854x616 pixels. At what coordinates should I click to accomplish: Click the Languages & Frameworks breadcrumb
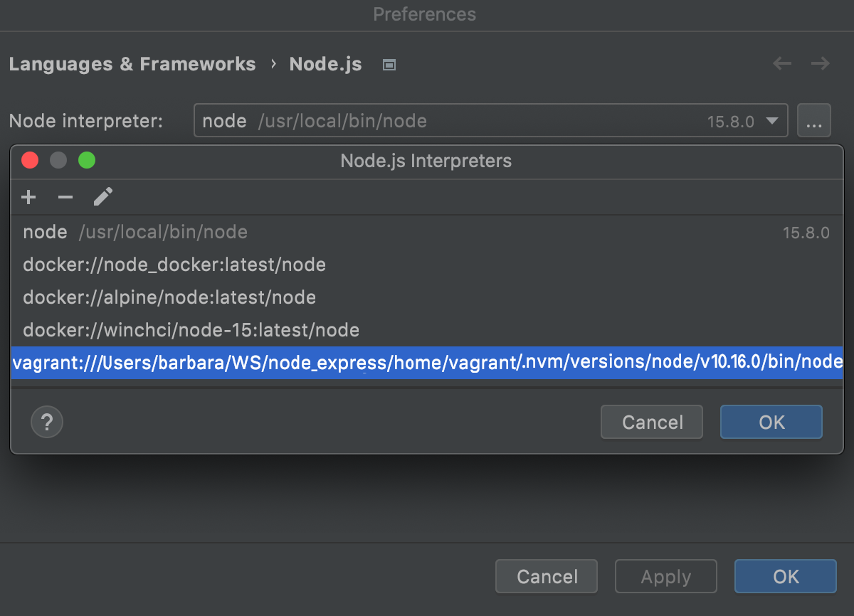pyautogui.click(x=132, y=64)
